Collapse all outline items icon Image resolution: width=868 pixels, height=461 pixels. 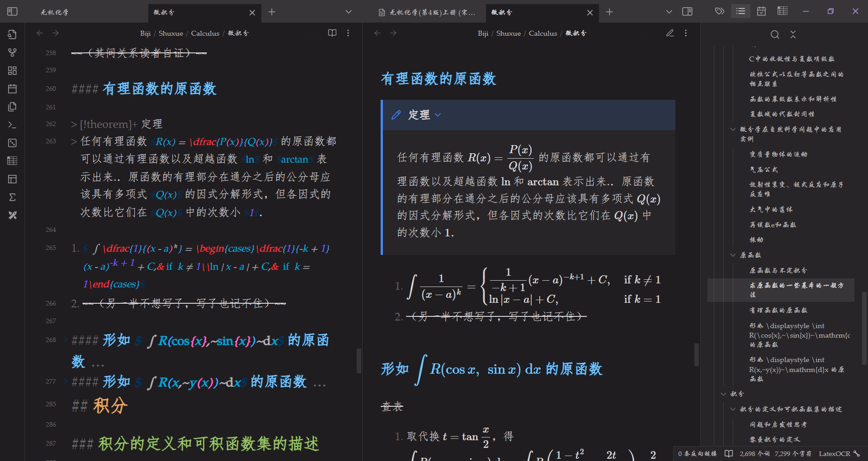pyautogui.click(x=793, y=34)
